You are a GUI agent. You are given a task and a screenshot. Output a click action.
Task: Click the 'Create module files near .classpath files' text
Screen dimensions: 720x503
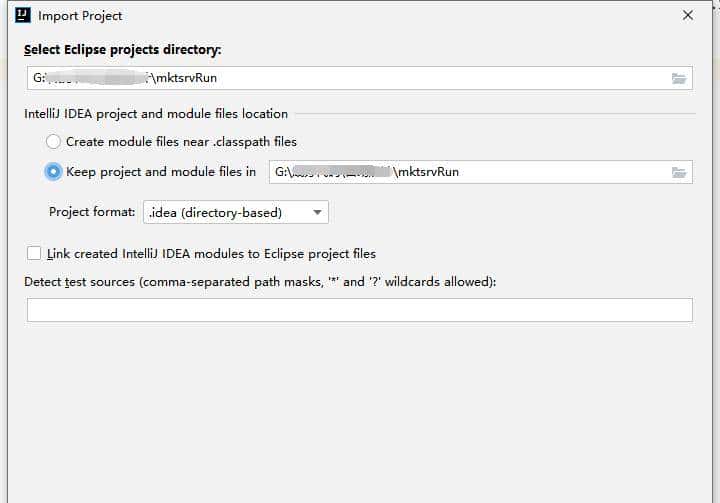pos(181,142)
